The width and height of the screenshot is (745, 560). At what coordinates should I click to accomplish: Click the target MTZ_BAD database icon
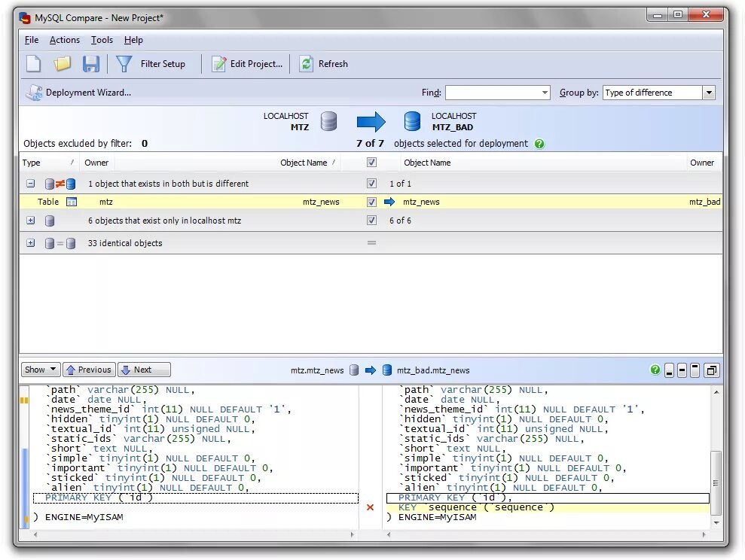click(x=412, y=121)
